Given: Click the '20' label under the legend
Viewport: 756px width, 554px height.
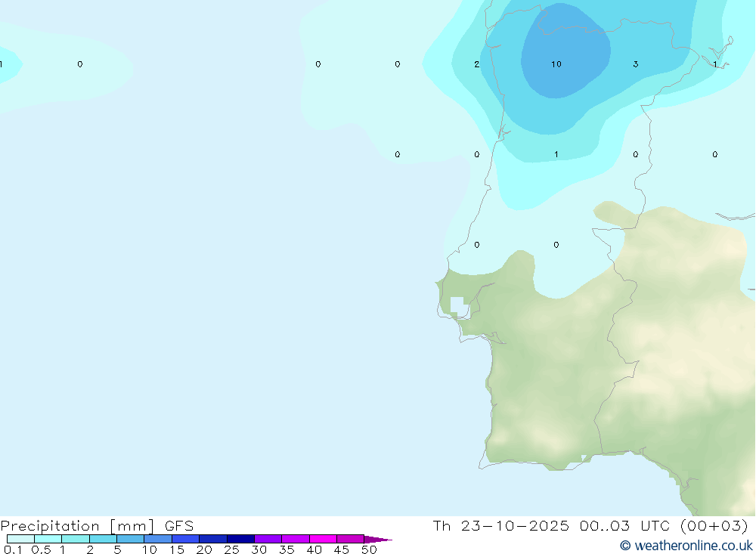Looking at the screenshot, I should 204,549.
